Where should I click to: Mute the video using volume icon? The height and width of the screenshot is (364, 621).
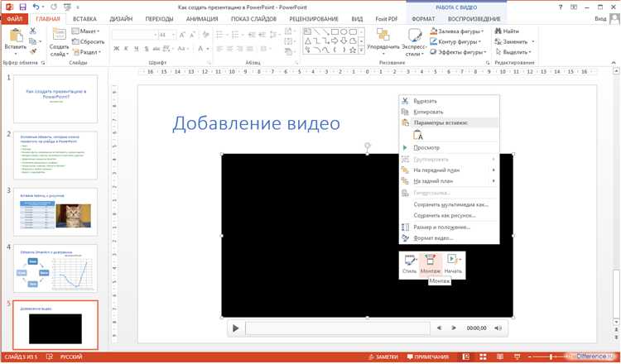(498, 328)
